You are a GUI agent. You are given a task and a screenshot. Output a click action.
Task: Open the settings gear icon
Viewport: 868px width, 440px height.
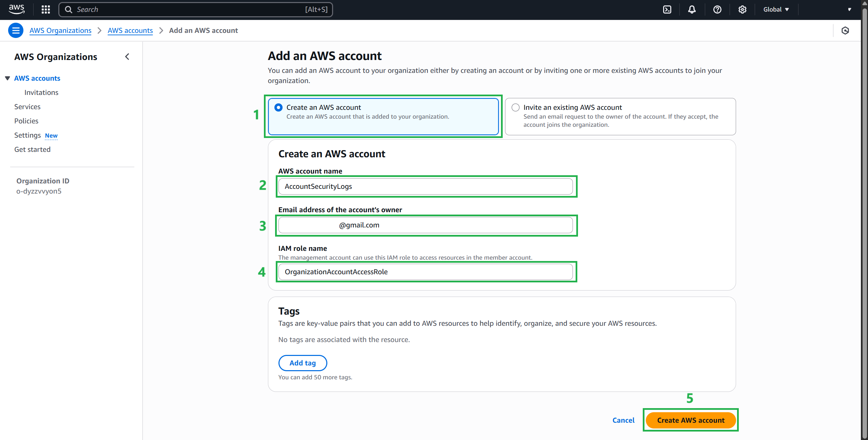tap(742, 9)
